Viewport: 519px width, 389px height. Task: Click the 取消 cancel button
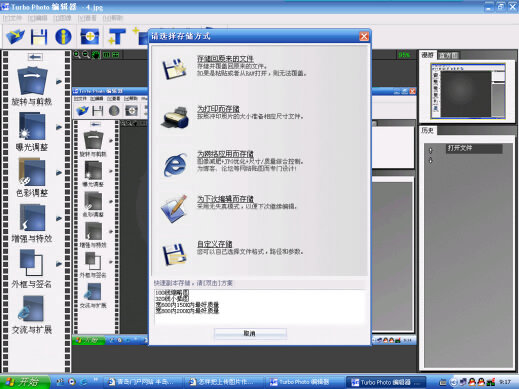[x=250, y=333]
